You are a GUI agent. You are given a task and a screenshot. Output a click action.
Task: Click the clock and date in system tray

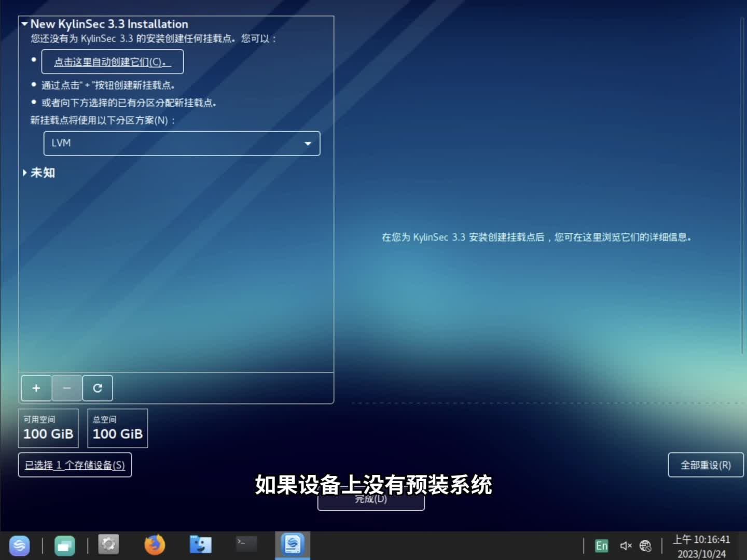point(702,545)
